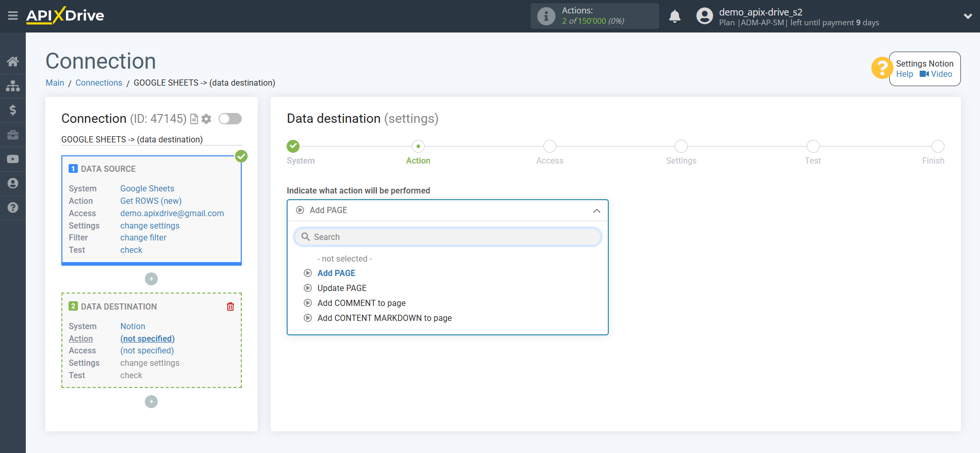The width and height of the screenshot is (980, 453).
Task: Click the Data Source number 1 badge
Action: (x=73, y=169)
